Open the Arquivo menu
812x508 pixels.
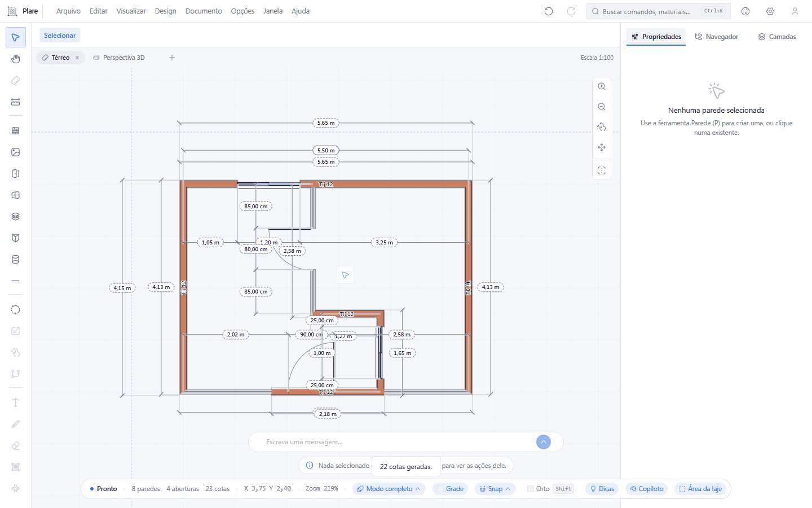tap(68, 11)
